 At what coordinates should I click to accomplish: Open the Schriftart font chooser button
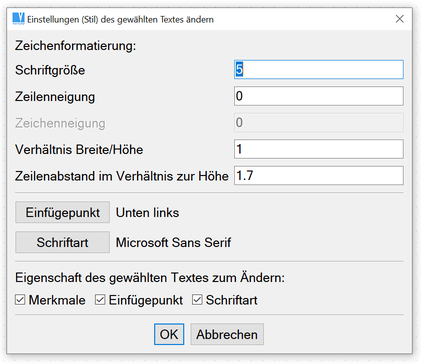[62, 242]
